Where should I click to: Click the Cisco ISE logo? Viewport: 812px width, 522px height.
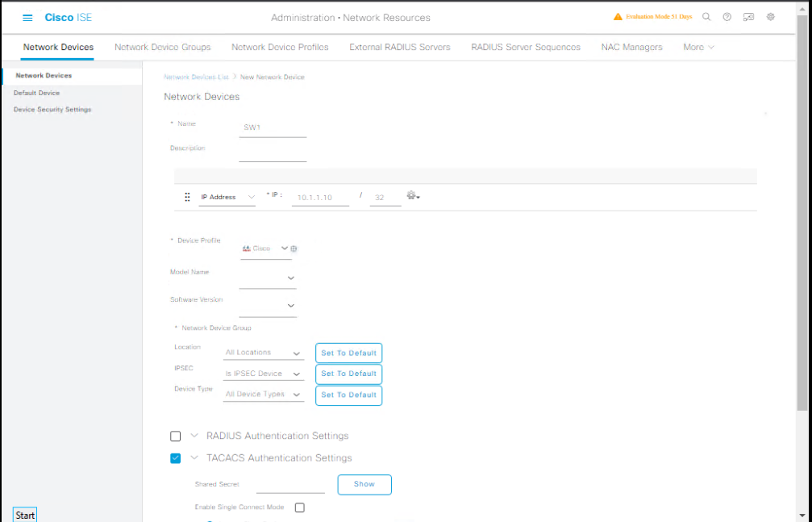point(69,18)
